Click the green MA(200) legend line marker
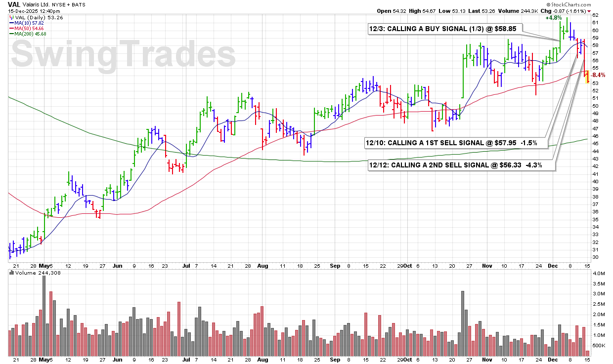Image resolution: width=613 pixels, height=364 pixels. pos(11,34)
